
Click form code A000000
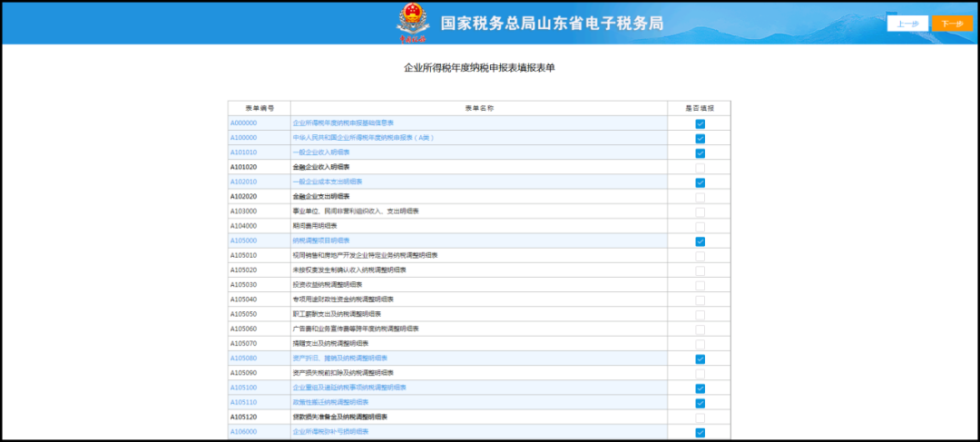(244, 123)
